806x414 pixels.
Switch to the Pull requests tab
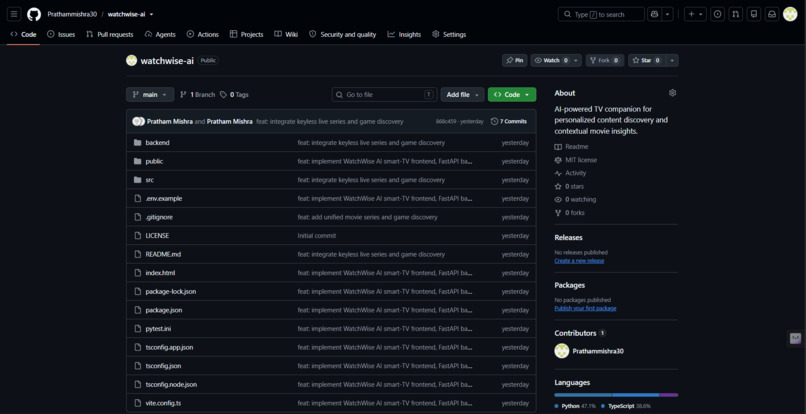[x=109, y=34]
